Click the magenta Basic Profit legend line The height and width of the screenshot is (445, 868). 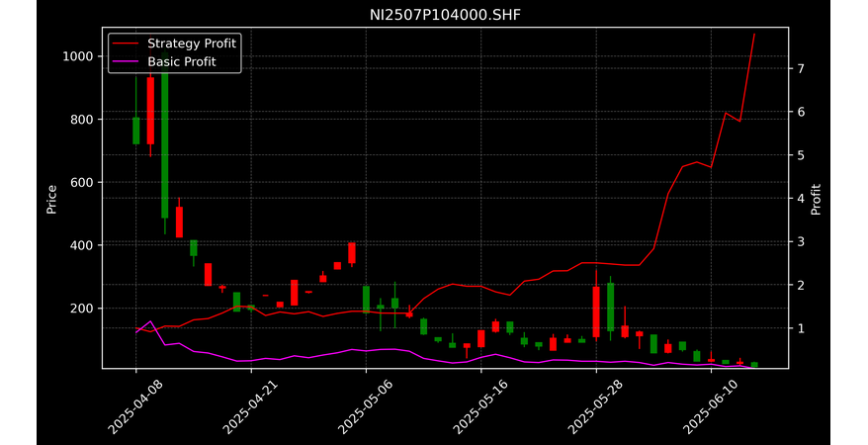coord(126,62)
